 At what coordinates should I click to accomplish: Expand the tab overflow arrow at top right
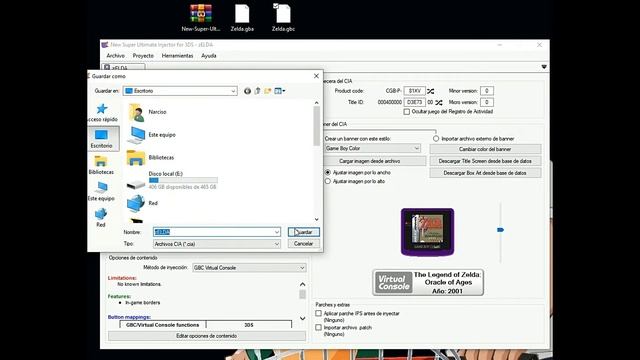pos(544,67)
